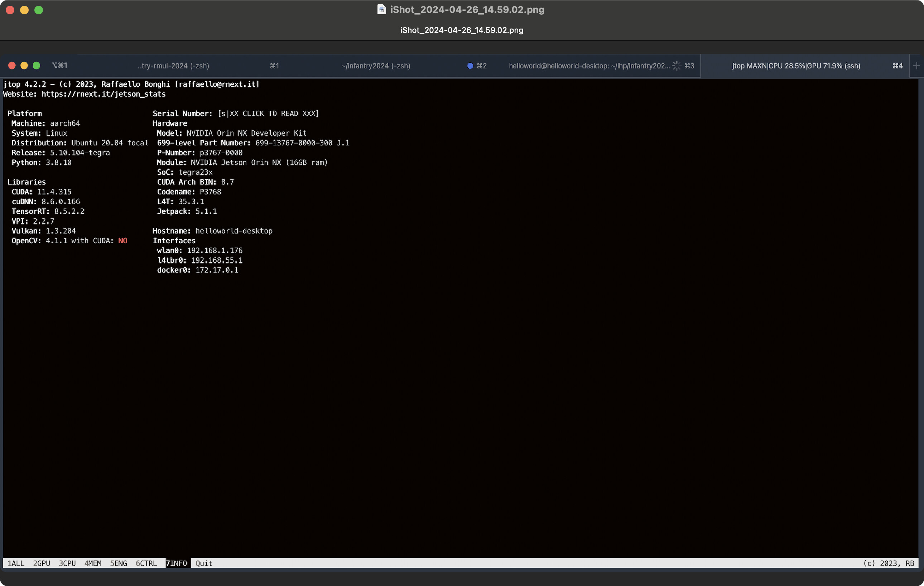The image size is (924, 586).
Task: Click the ⌥⌘1 badge on the leftmost tab
Action: pos(60,65)
